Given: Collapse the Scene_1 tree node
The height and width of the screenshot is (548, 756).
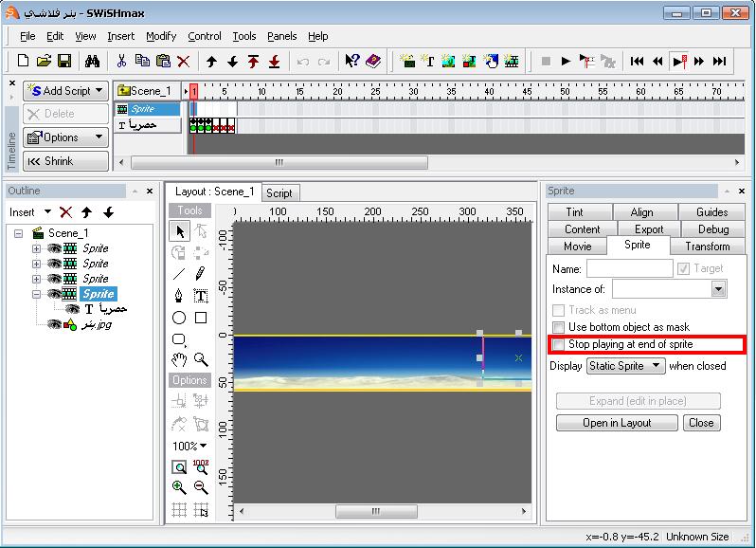Looking at the screenshot, I should click(x=19, y=233).
